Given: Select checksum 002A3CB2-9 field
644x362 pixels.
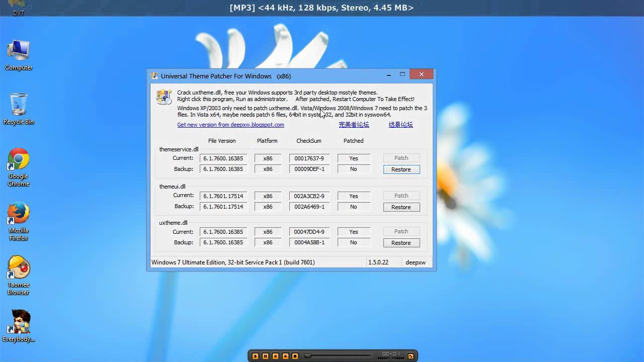Looking at the screenshot, I should [309, 196].
